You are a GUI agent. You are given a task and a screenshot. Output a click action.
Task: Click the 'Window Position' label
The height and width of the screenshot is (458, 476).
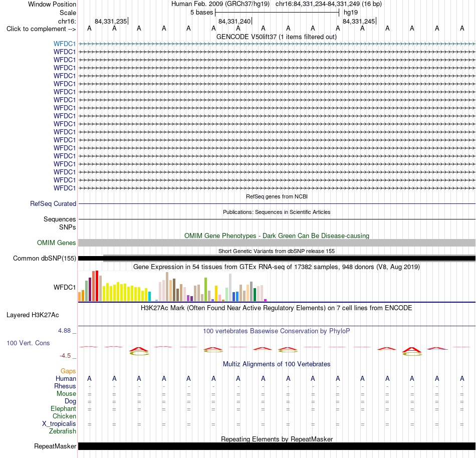pos(52,4)
